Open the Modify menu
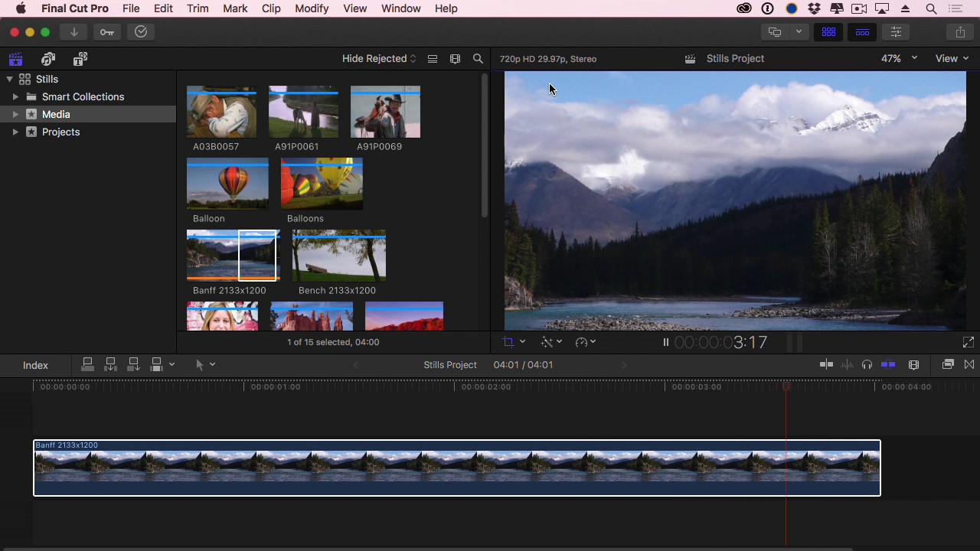 312,8
